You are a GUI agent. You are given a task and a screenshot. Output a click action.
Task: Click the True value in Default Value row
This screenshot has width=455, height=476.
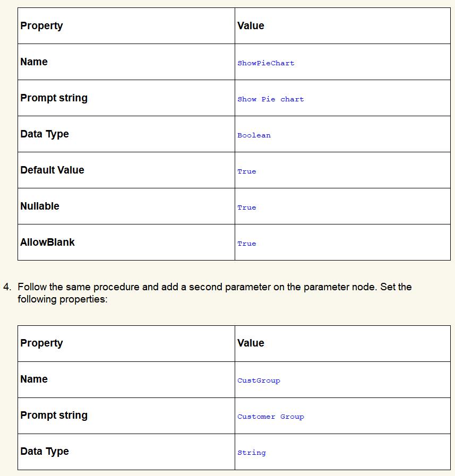coord(246,171)
